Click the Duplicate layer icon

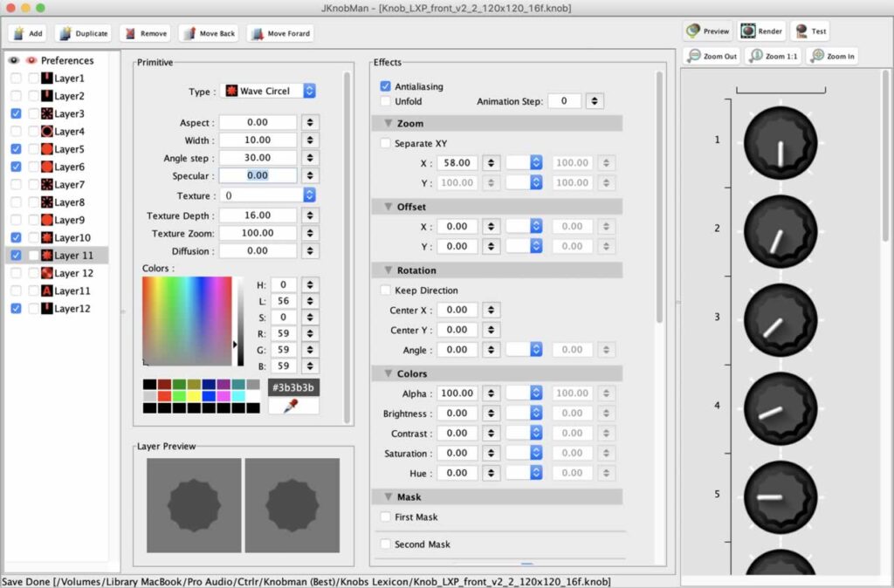point(65,33)
